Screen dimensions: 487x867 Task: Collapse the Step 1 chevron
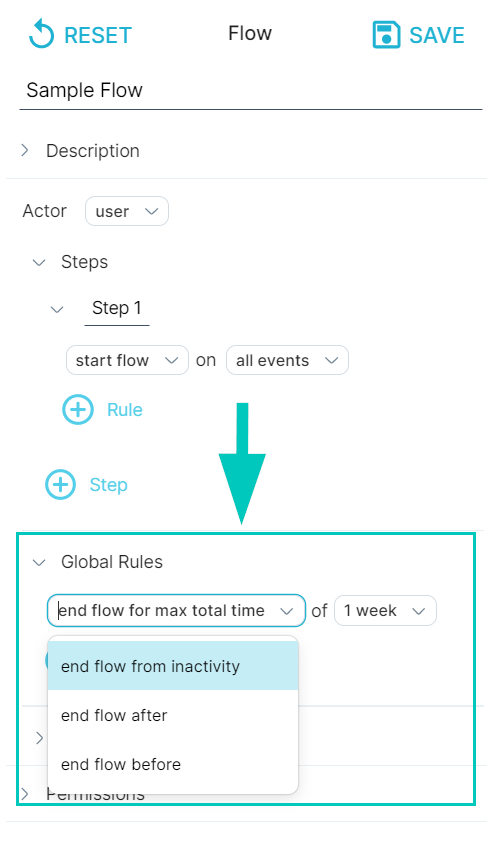coord(57,309)
